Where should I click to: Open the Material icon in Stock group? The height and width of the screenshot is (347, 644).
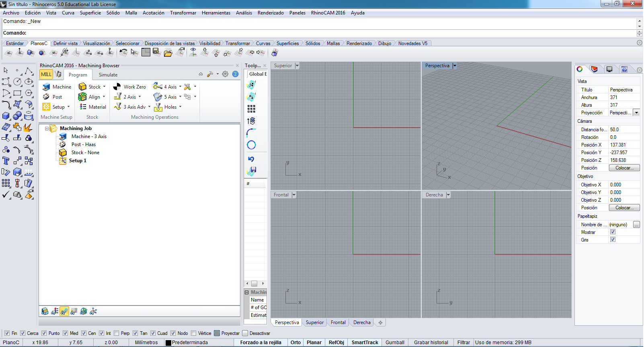(83, 107)
